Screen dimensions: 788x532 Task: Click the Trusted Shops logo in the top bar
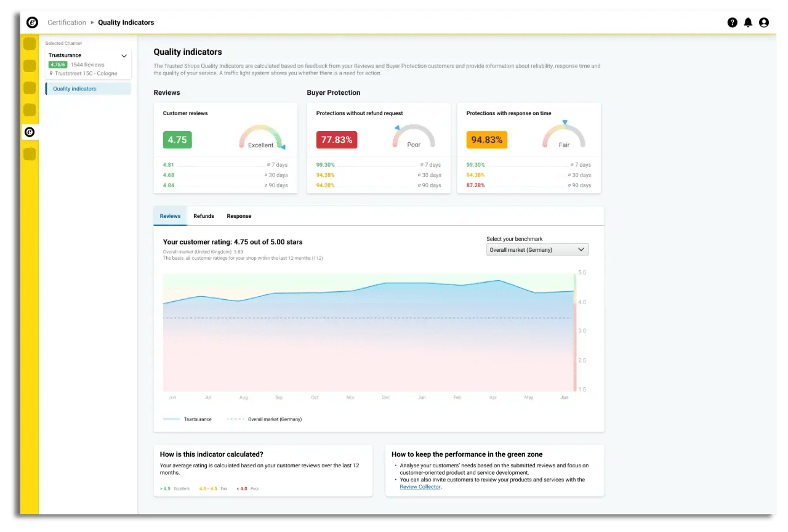click(x=31, y=22)
